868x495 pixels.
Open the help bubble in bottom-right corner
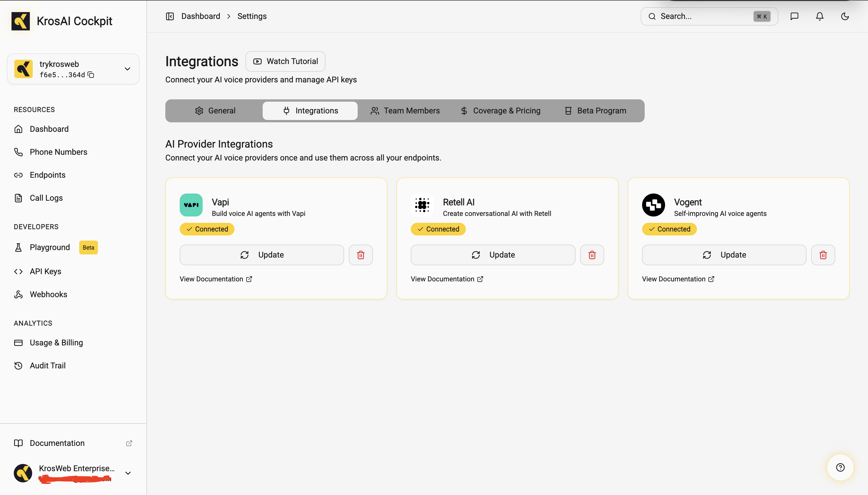840,467
